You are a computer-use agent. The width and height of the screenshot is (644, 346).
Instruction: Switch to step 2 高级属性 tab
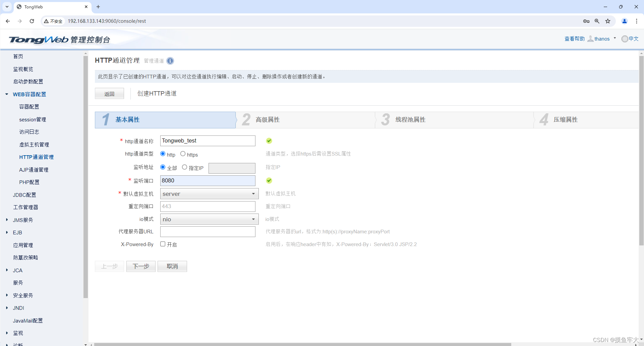click(x=305, y=120)
